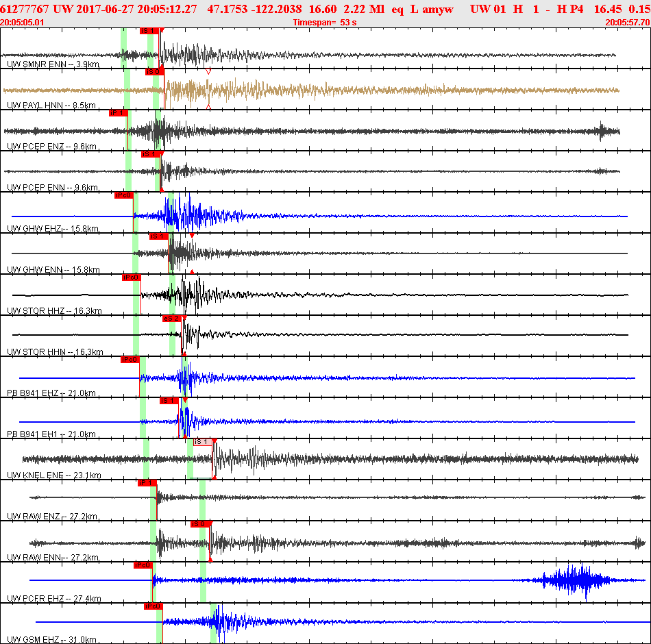Screen dimensions: 651x644
Task: Click the UW GHW EHZ -- 15.8km label
Action: pyautogui.click(x=53, y=228)
